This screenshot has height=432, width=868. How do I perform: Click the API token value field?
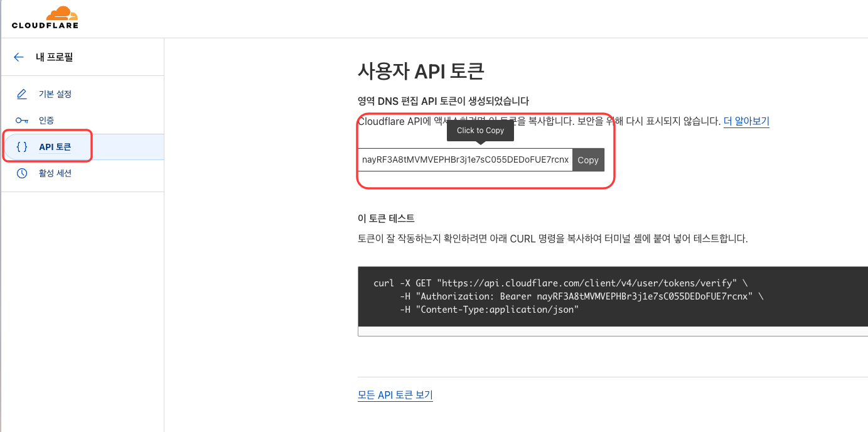click(465, 160)
